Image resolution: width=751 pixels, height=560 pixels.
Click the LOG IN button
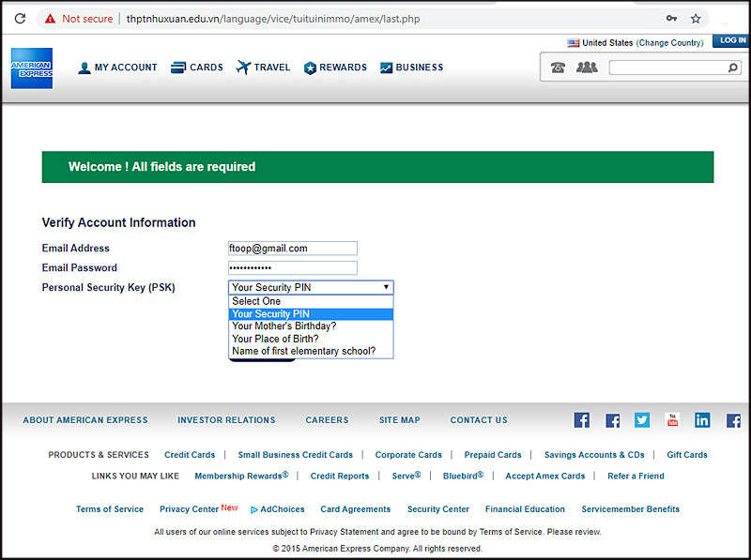click(x=731, y=40)
